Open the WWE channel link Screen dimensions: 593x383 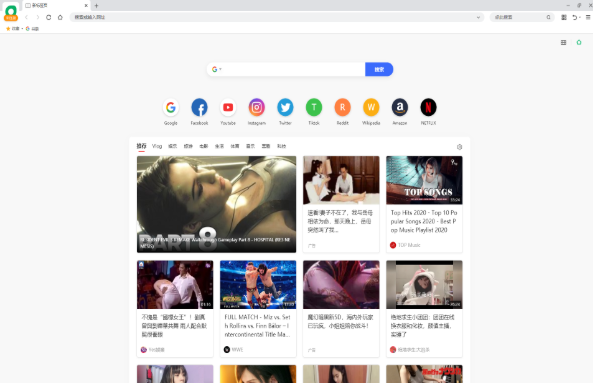(x=233, y=349)
